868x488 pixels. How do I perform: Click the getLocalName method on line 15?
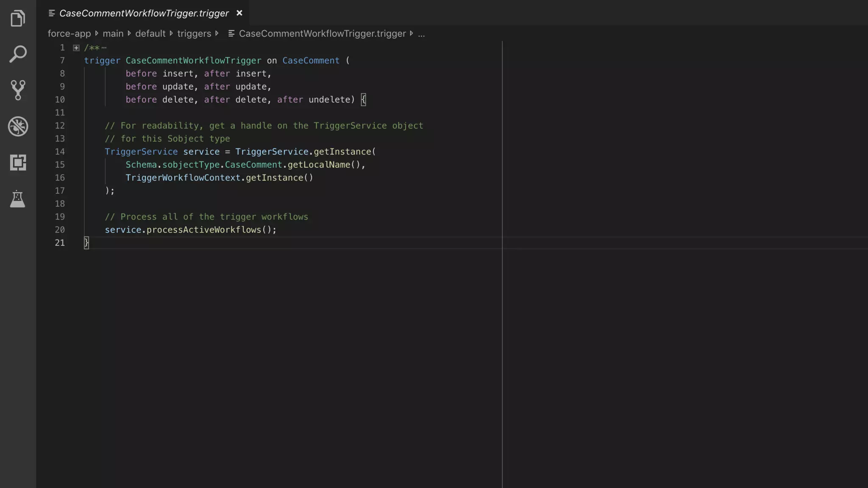pyautogui.click(x=319, y=165)
